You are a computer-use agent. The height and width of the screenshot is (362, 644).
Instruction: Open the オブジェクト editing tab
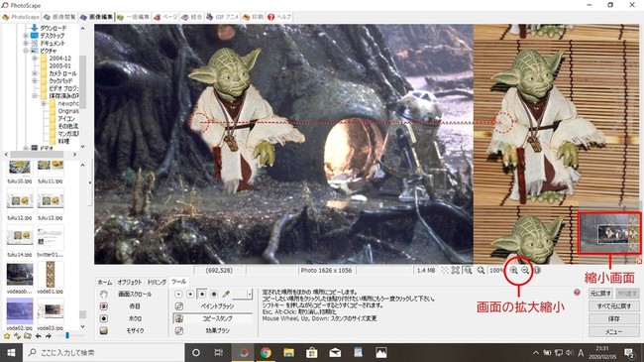click(x=130, y=282)
